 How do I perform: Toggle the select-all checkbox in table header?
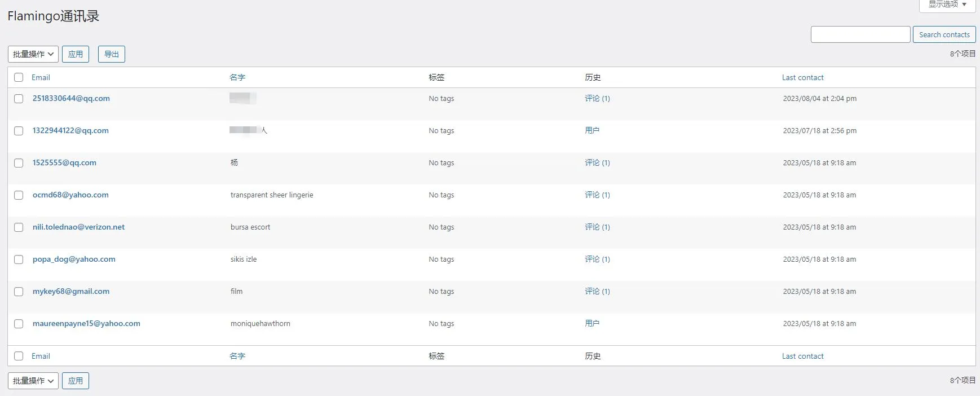(x=19, y=77)
